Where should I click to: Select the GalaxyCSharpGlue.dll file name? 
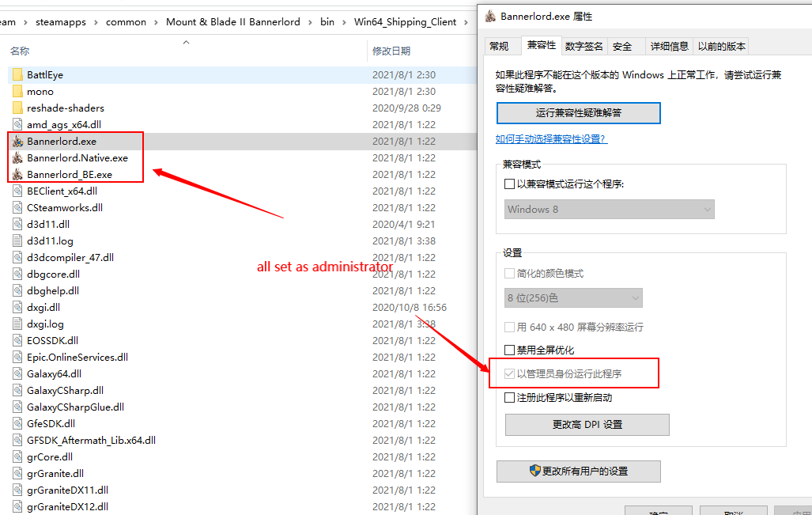pos(76,407)
